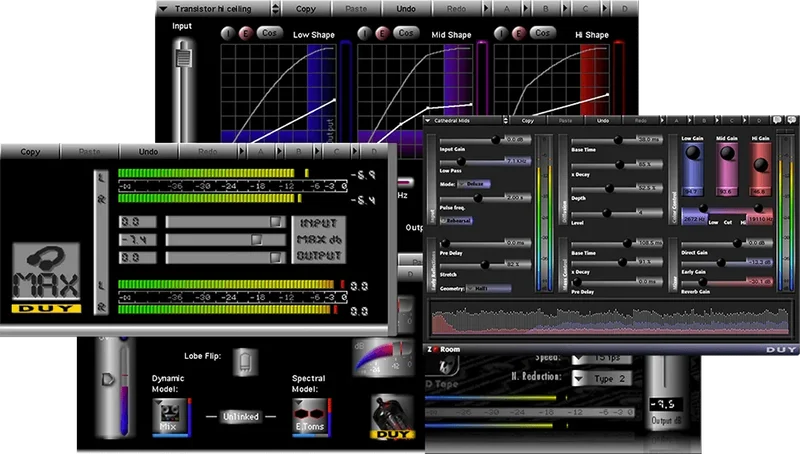This screenshot has height=454, width=800.
Task: Click Paste in the Transistor hi ceiling window
Action: 356,9
